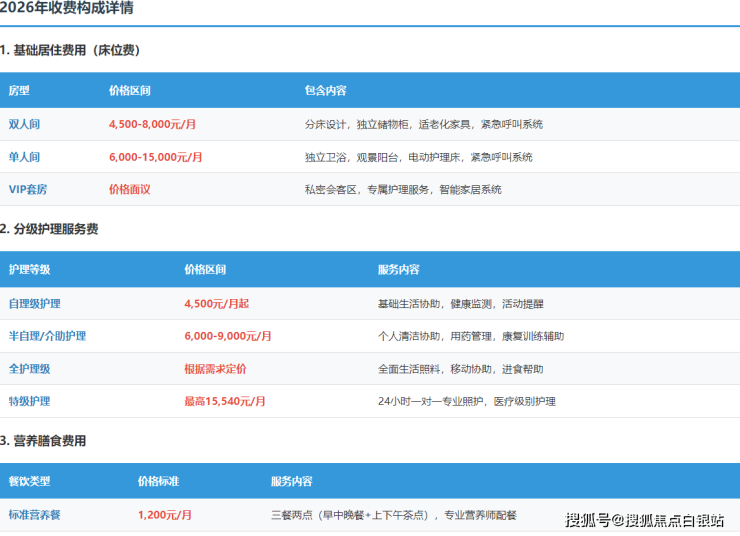Click the 房型 column header
The height and width of the screenshot is (536, 740).
[19, 90]
